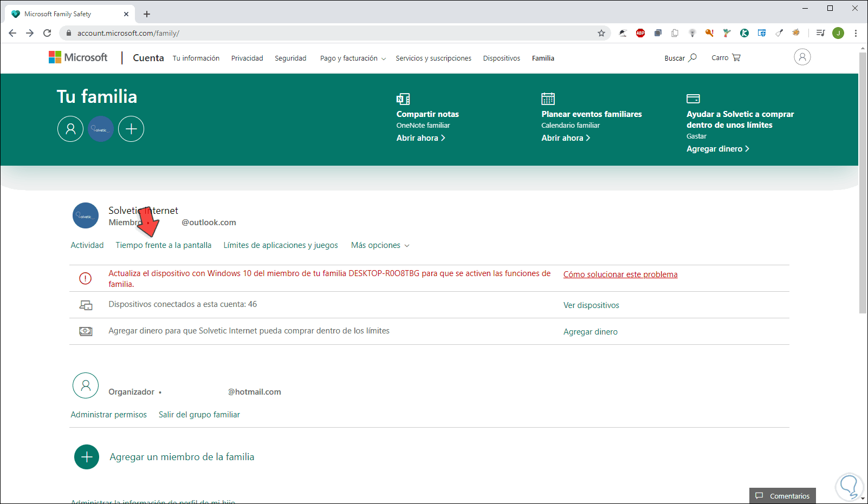Click Agregar un miembro de la familia
Screen dimensions: 868x504
(182, 457)
